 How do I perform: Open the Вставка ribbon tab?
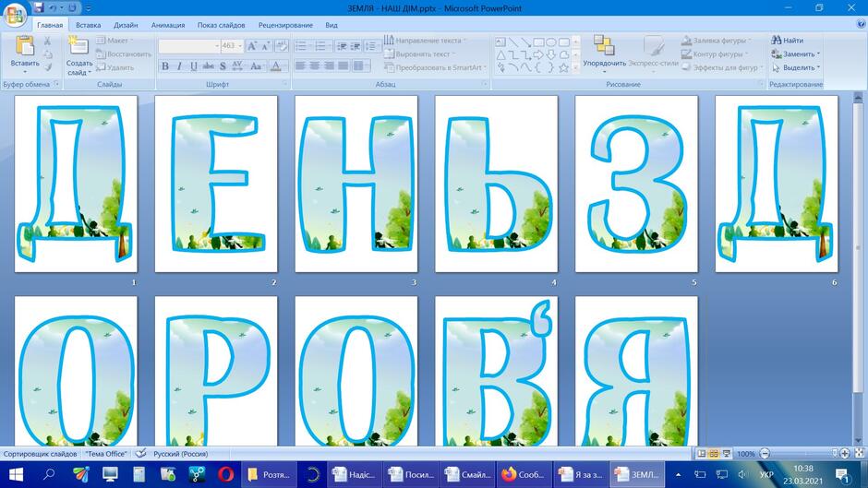pyautogui.click(x=88, y=25)
